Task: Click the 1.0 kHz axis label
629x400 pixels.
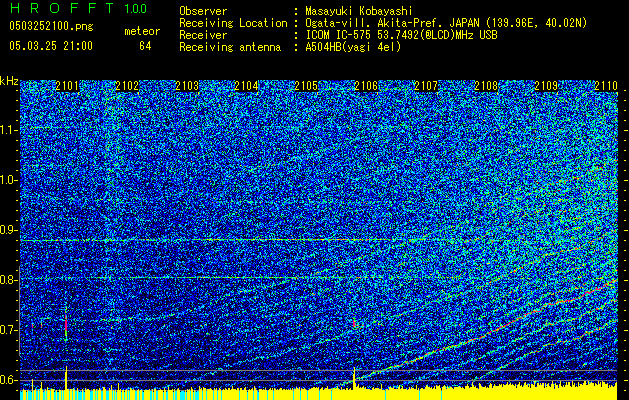Action: pos(9,180)
